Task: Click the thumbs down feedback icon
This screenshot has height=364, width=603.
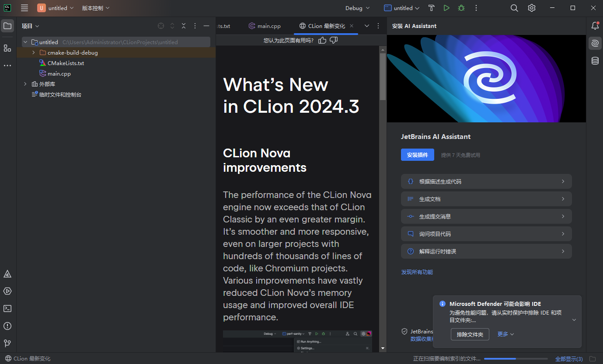Action: pos(334,40)
